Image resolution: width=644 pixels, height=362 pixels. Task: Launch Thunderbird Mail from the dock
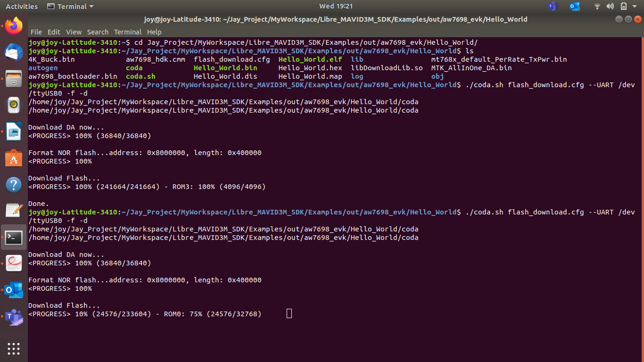point(14,51)
